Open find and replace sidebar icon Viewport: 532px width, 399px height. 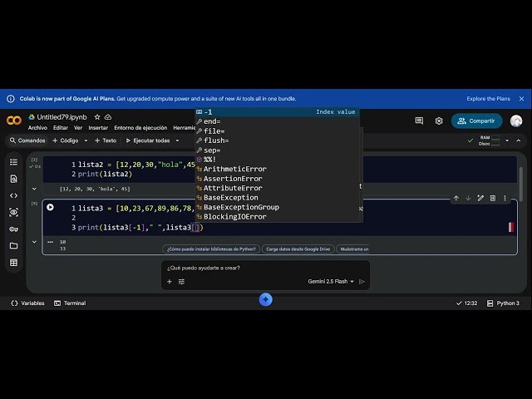click(13, 179)
